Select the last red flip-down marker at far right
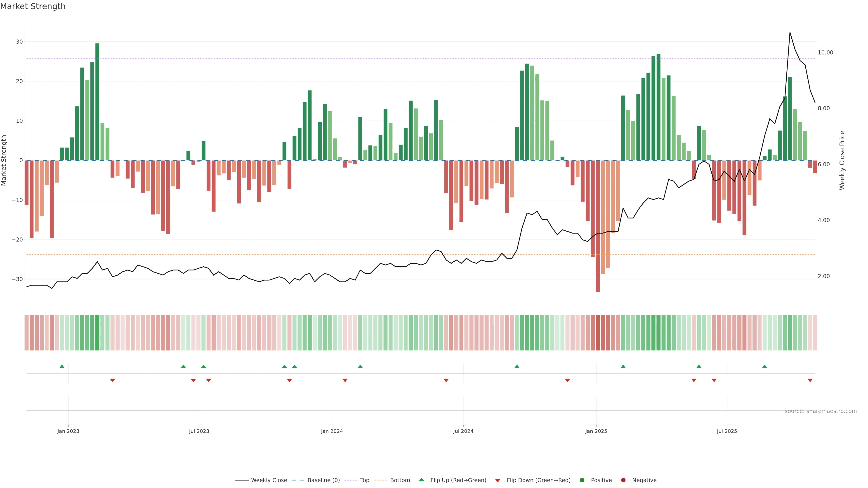This screenshot has width=868, height=488. point(810,380)
